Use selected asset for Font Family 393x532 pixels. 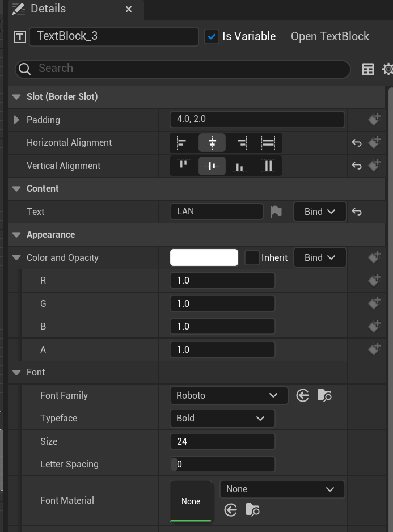303,395
